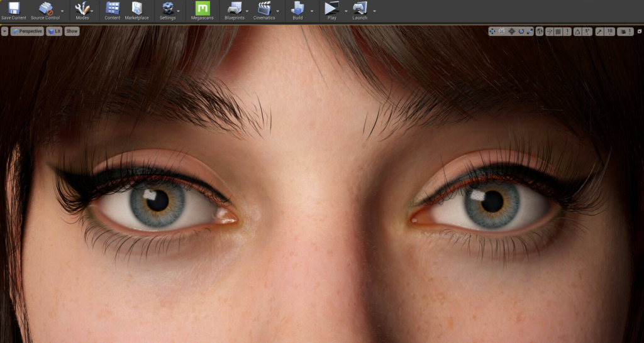Expand the Blueprints dropdown arrow
644x343 pixels.
point(247,11)
